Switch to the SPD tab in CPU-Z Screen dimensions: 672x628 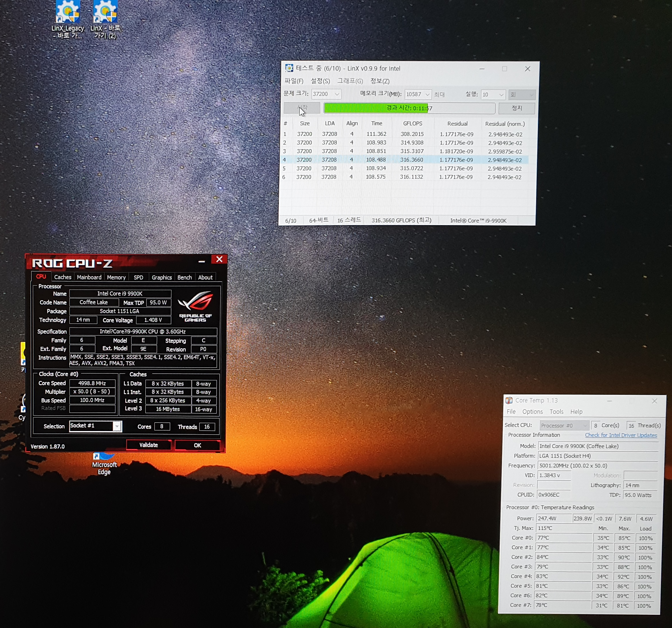(139, 277)
